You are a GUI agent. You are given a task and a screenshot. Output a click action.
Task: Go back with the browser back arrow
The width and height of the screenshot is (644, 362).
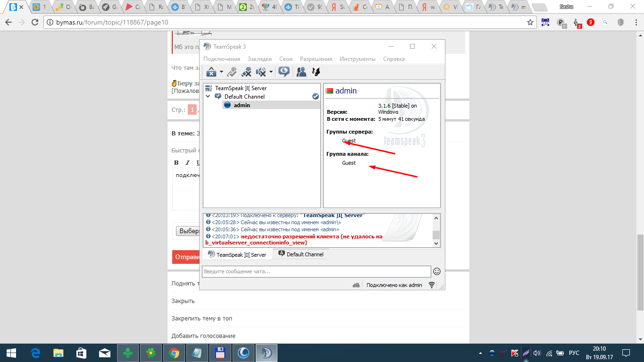click(8, 22)
